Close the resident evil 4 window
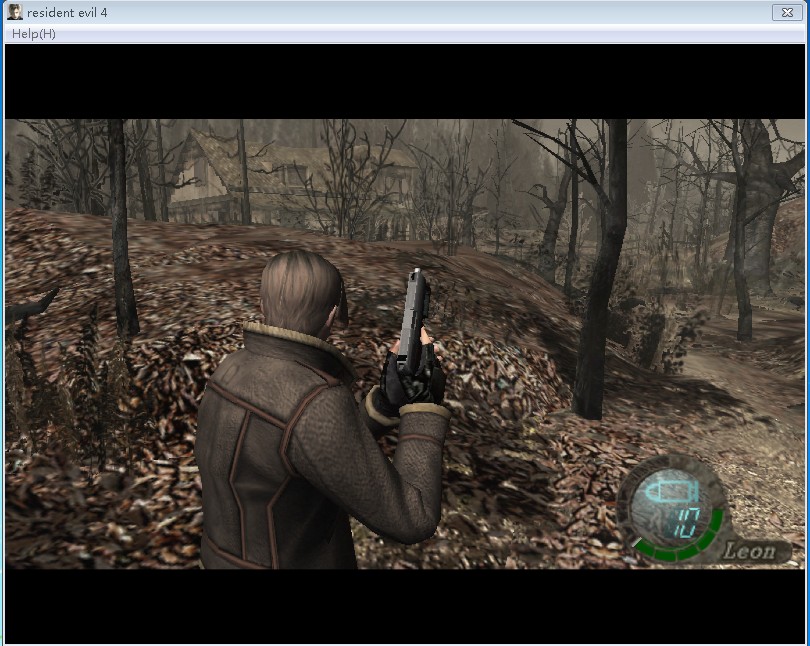This screenshot has width=810, height=646. pyautogui.click(x=787, y=12)
